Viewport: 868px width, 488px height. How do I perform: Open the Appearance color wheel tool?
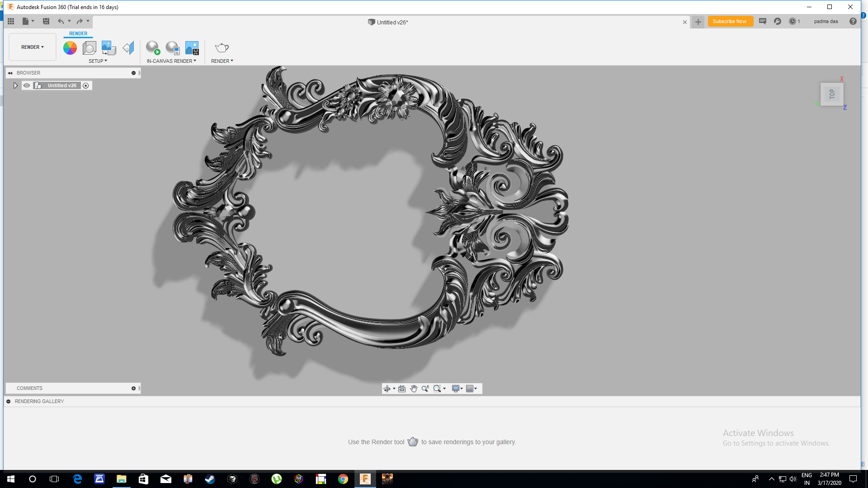(x=70, y=48)
